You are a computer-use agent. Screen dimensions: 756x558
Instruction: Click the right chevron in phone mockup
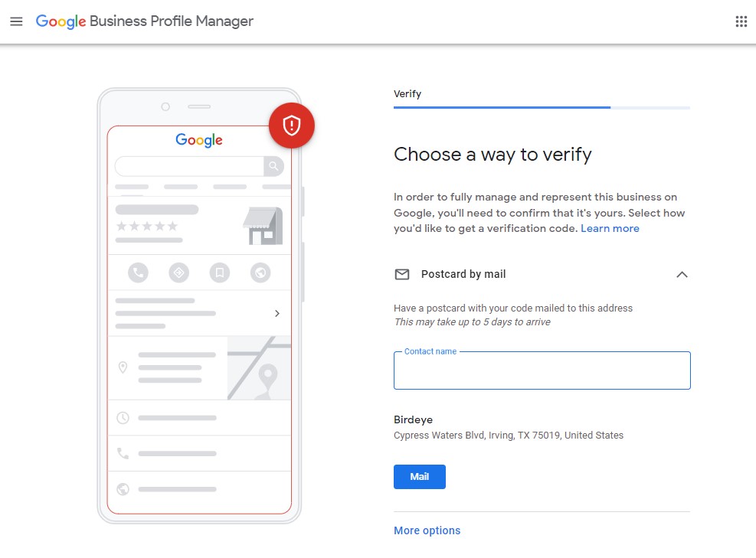point(277,313)
